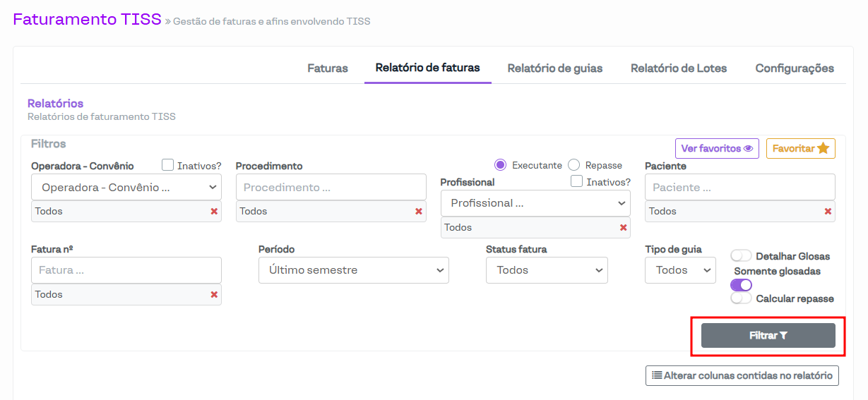Remove the 'Todos' tag under Profissional
This screenshot has height=400, width=868.
tap(623, 228)
